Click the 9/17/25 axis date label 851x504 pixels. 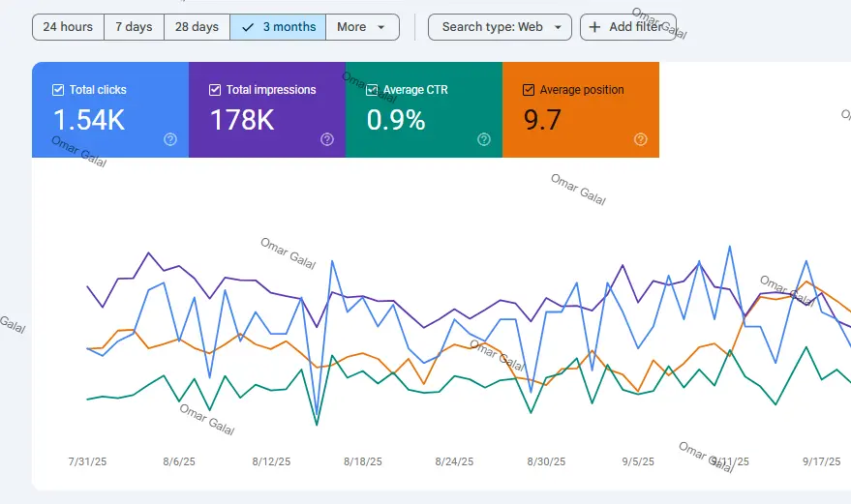[x=822, y=461]
